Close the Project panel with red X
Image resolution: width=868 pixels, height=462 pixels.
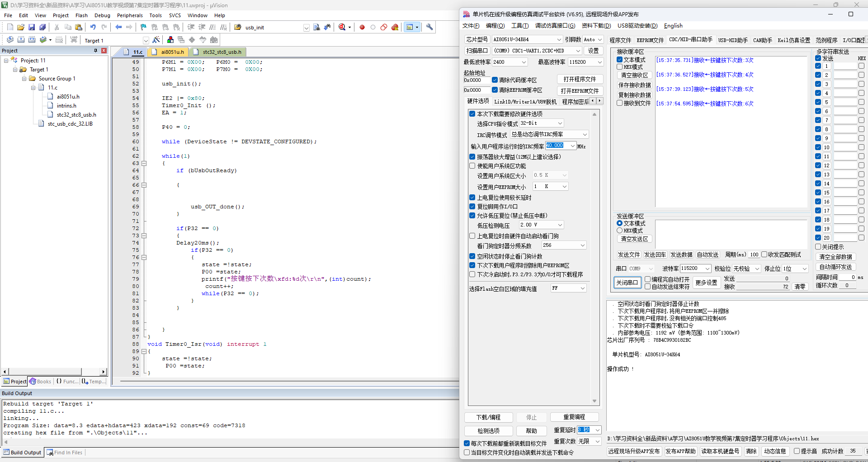click(x=104, y=51)
